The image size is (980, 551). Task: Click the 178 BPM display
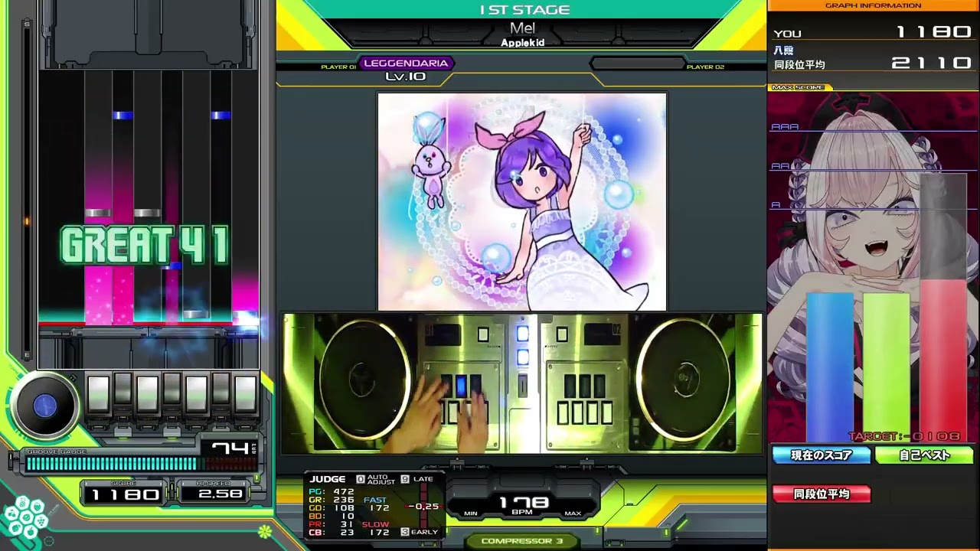(x=524, y=503)
